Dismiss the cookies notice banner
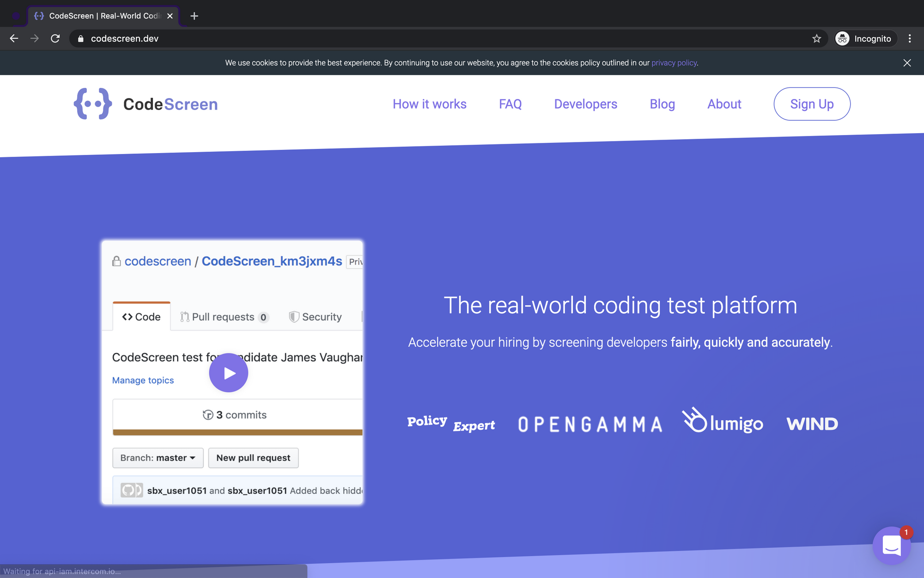The image size is (924, 578). [907, 63]
